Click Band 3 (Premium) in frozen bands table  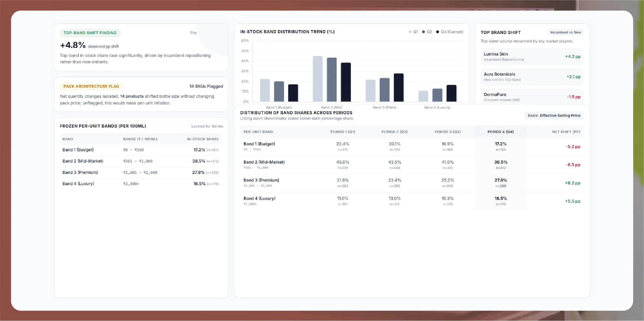click(80, 173)
